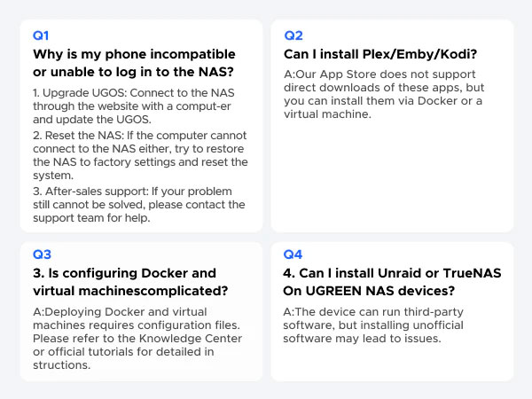This screenshot has height=399, width=532.
Task: Open the Unraid or TrueNAS question heading
Action: click(392, 282)
